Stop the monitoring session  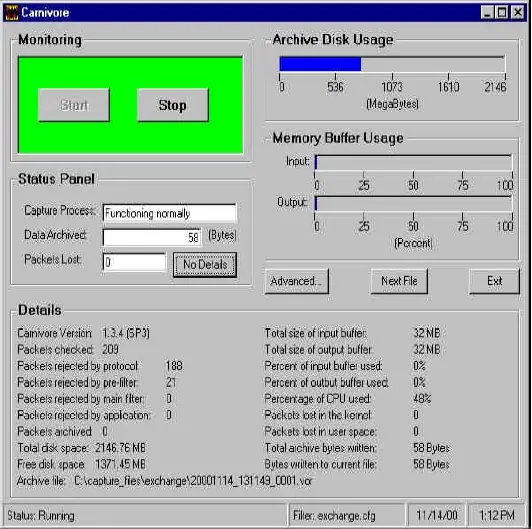(x=173, y=105)
